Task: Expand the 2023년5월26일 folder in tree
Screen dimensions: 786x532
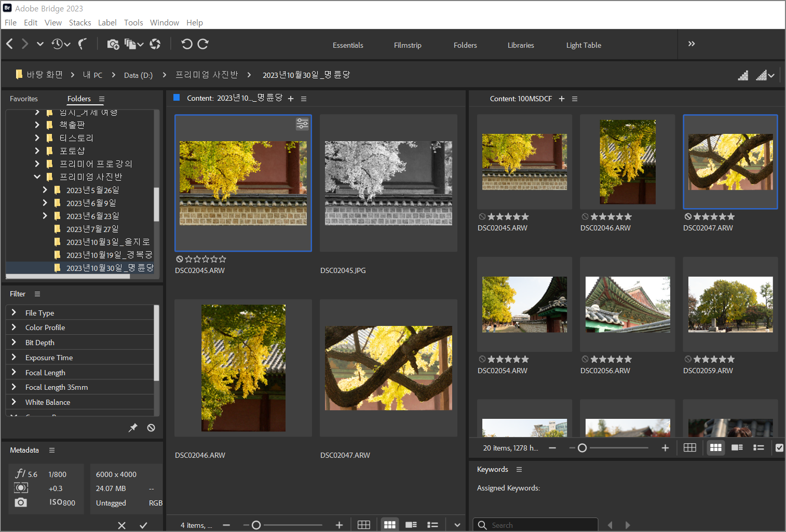Action: pyautogui.click(x=45, y=190)
